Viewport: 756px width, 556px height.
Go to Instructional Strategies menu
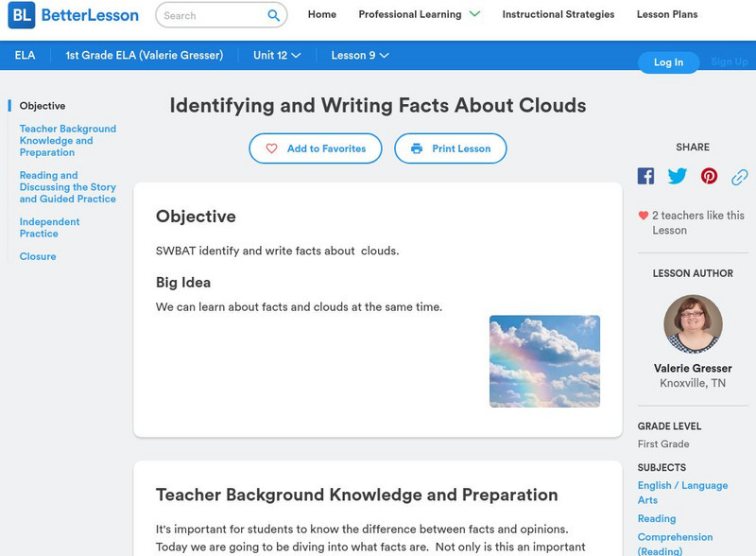[558, 15]
